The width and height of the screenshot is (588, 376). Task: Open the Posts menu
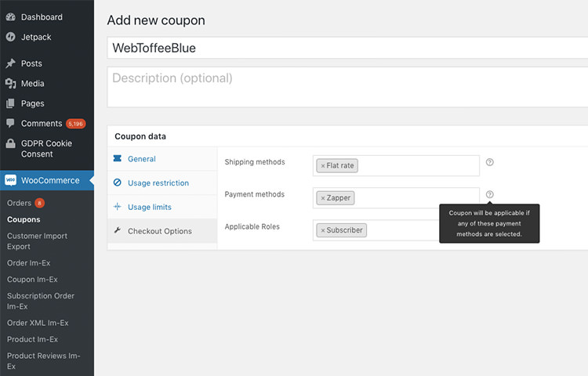(x=47, y=63)
